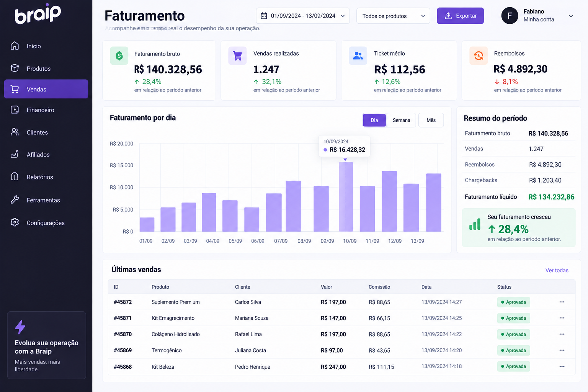Click the Ver todas link
This screenshot has height=392, width=588.
point(557,270)
